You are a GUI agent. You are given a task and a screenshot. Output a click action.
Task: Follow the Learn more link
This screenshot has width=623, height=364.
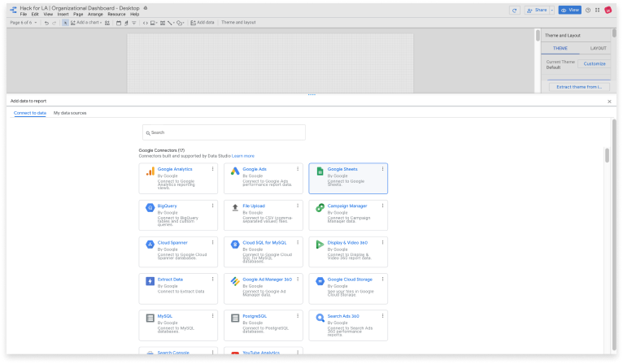[x=243, y=155]
